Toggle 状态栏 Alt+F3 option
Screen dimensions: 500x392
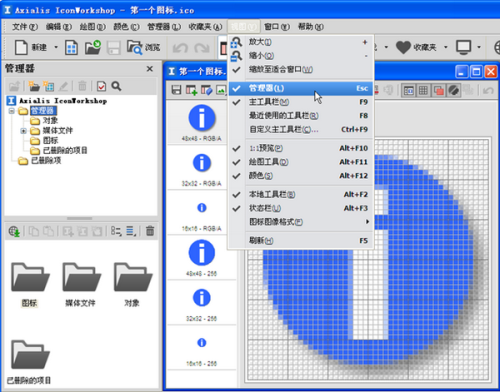300,208
